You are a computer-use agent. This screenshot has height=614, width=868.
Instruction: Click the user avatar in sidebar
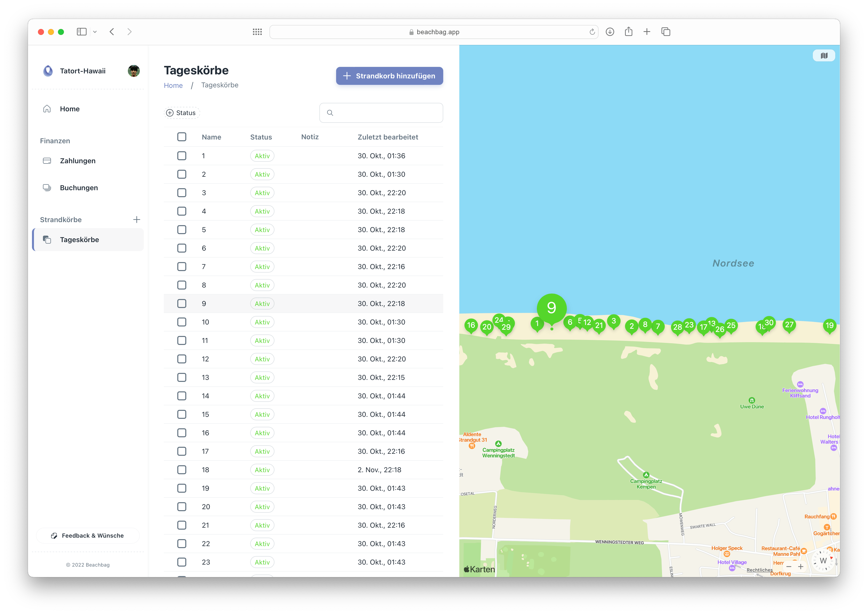134,71
